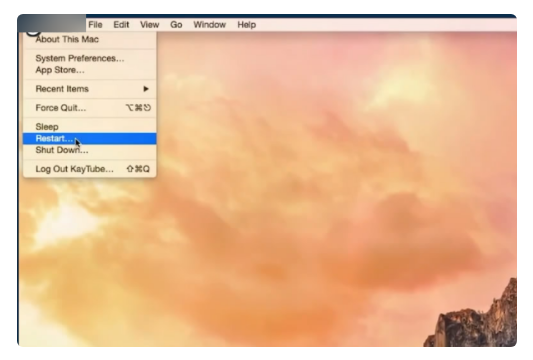Screen dimensions: 533x360
Task: Expand the Recent Items submenu arrow
Action: point(146,89)
